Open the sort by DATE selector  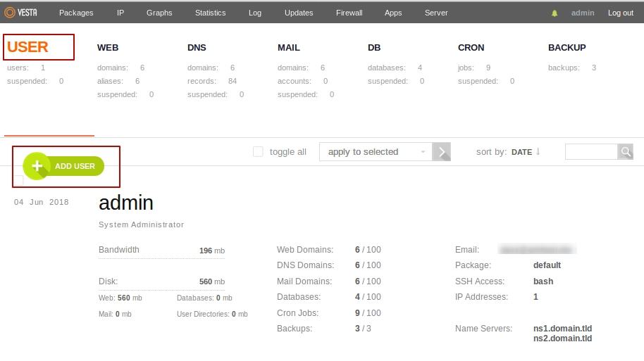tap(521, 152)
